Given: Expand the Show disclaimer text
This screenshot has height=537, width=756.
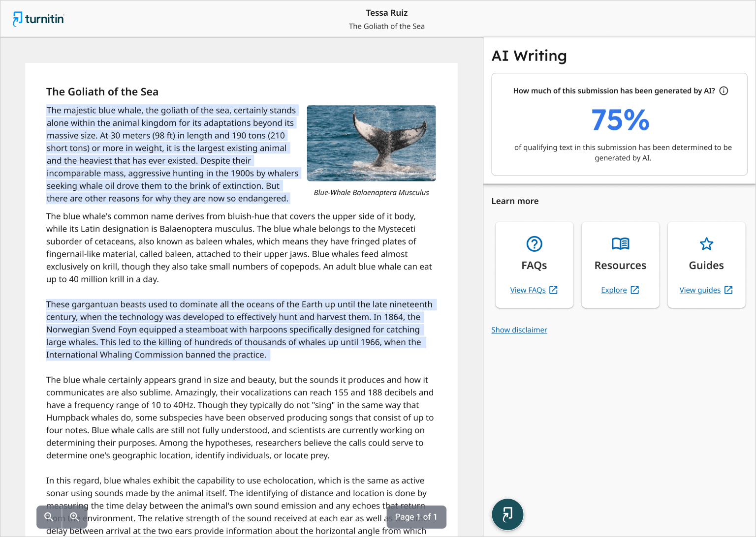Looking at the screenshot, I should click(519, 329).
